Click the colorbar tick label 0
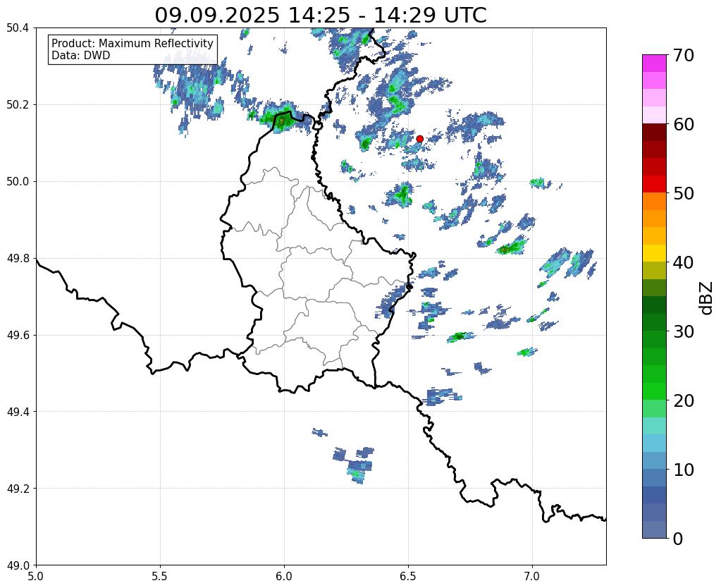The width and height of the screenshot is (721, 588). pos(678,539)
